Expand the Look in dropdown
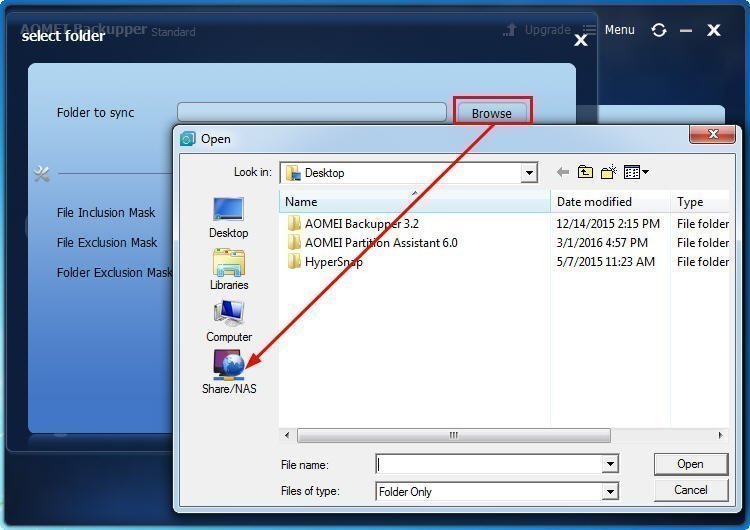 click(x=529, y=173)
